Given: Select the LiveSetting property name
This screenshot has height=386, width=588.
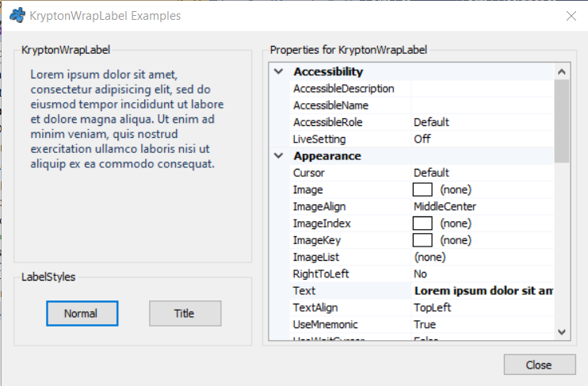Looking at the screenshot, I should (x=319, y=139).
